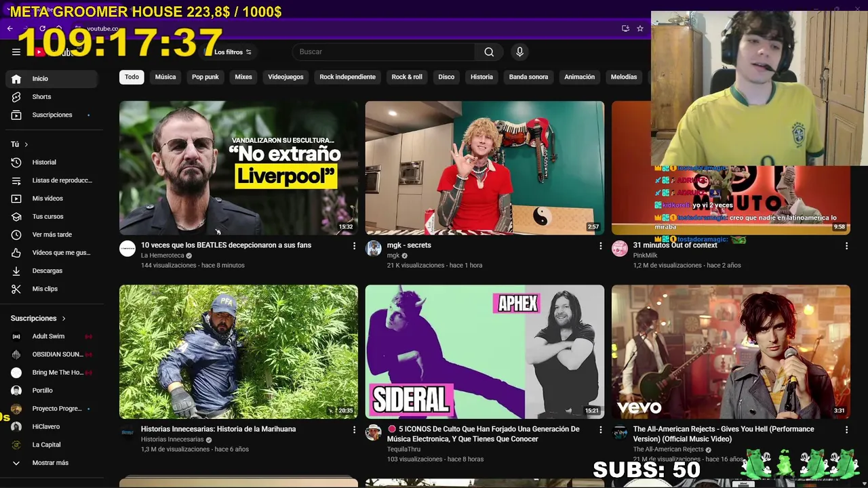Open the Los filtros control
This screenshot has height=488, width=868.
click(233, 52)
